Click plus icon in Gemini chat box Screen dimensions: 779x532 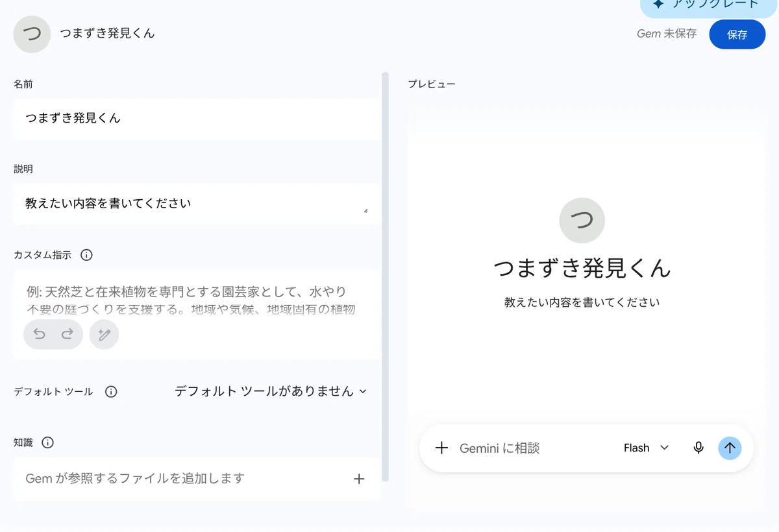click(441, 448)
